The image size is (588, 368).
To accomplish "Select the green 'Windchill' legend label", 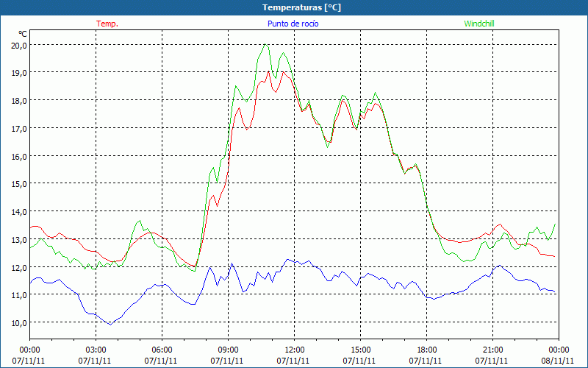I will coord(479,24).
